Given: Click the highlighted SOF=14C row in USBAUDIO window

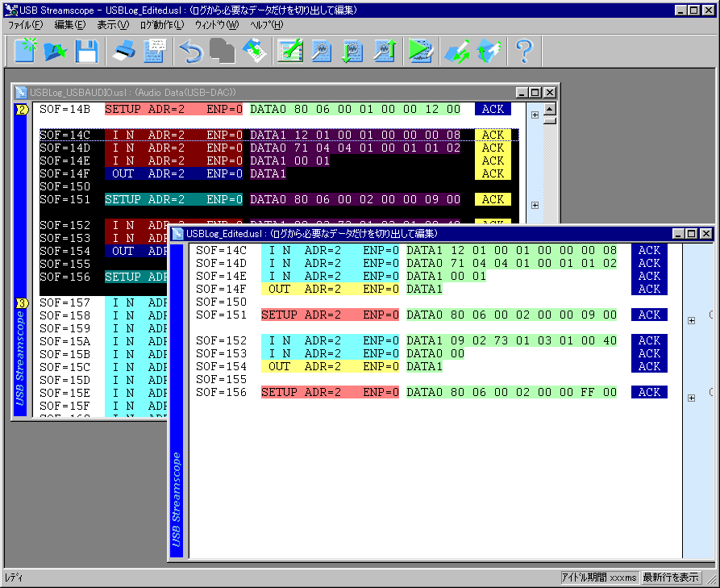Looking at the screenshot, I should pos(279,135).
